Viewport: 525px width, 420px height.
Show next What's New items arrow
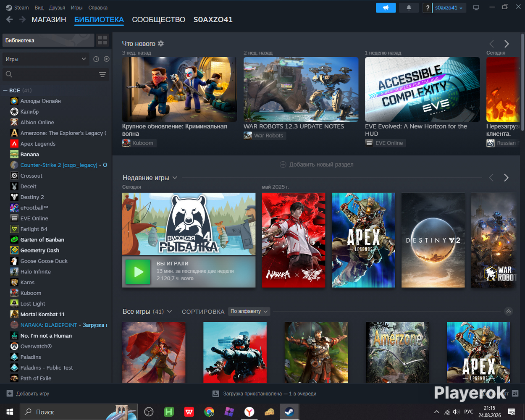[x=507, y=44]
